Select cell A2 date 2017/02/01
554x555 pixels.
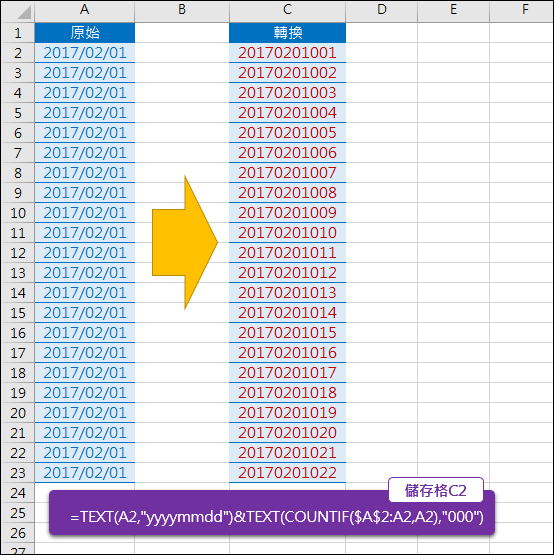(x=85, y=53)
